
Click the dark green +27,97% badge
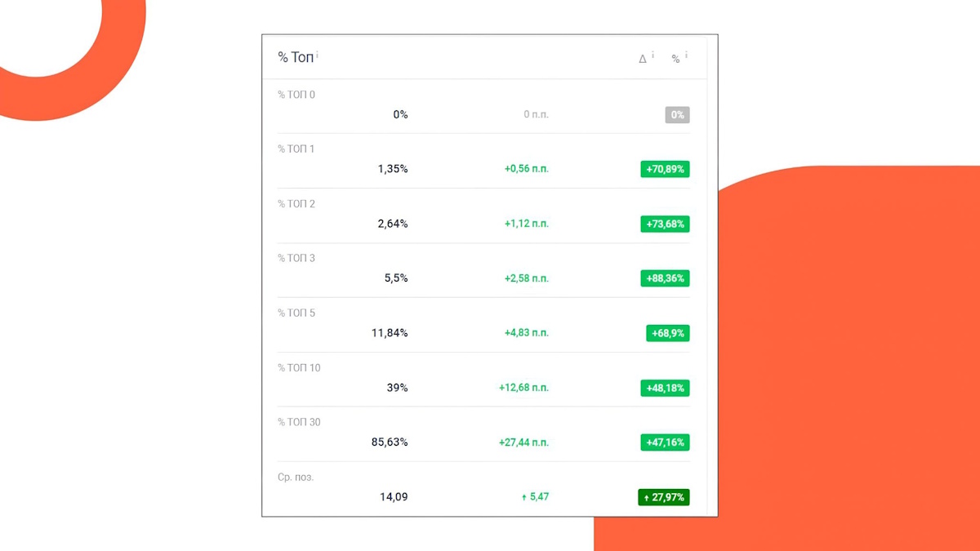click(x=664, y=497)
